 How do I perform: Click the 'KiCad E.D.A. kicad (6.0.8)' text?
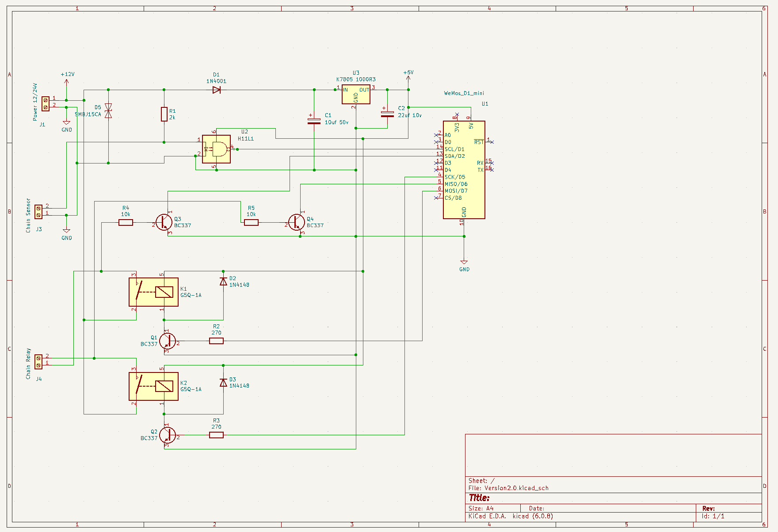click(x=511, y=516)
